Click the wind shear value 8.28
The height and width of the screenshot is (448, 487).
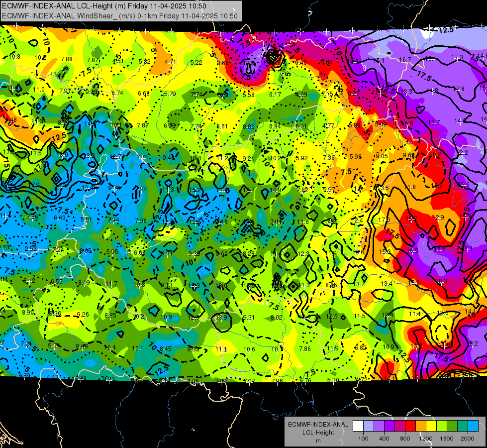coord(248,254)
